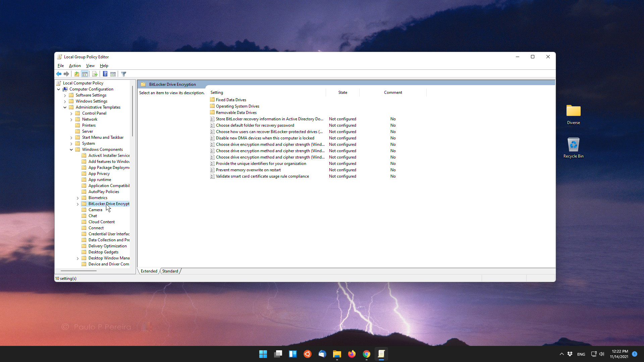
Task: Select 'Store BitLocker recovery information' policy
Action: coord(269,119)
